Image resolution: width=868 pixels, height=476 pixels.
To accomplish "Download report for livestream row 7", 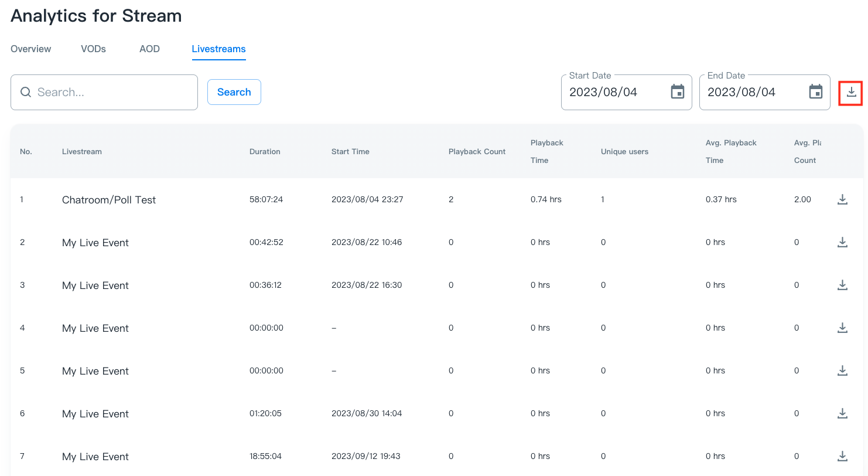I will (842, 456).
